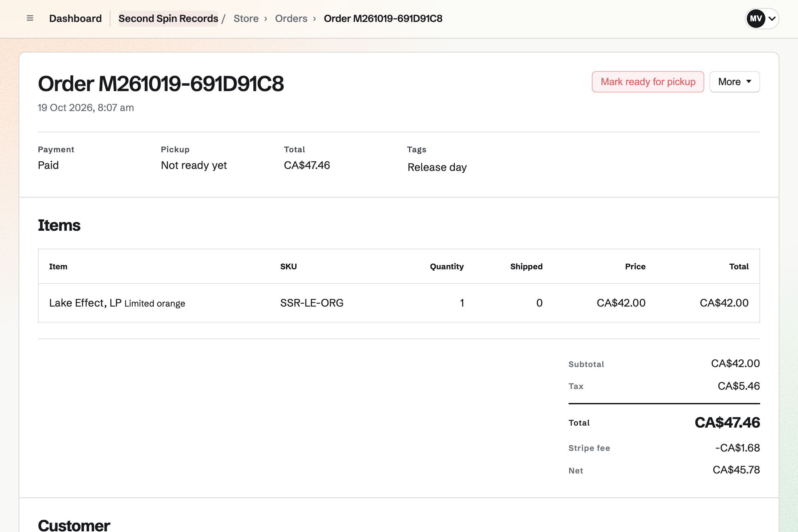The image size is (798, 532).
Task: Click the Customer section heading
Action: click(74, 525)
